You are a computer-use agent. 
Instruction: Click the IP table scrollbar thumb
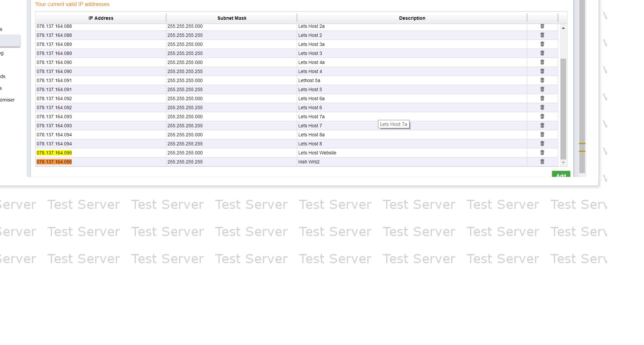click(563, 109)
